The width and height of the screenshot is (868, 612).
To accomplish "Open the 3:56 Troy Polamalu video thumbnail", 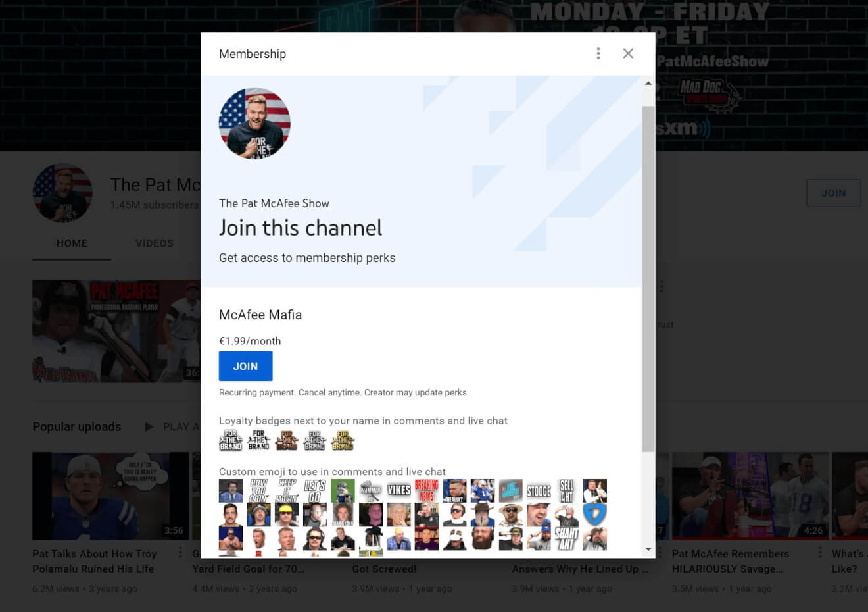I will 110,496.
